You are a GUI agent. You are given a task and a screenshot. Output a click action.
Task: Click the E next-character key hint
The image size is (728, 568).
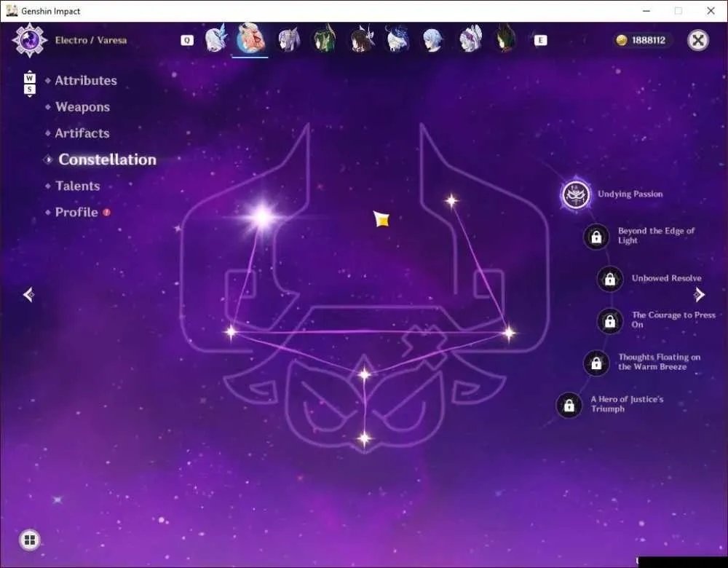pyautogui.click(x=540, y=40)
